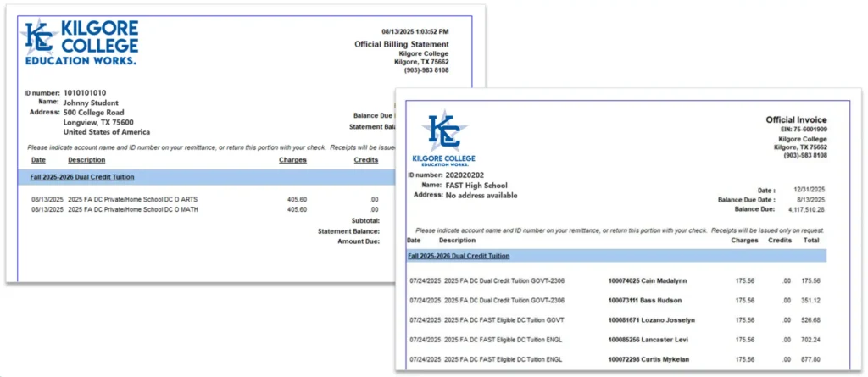This screenshot has height=377, width=868.
Task: Click the 'Description' column header on the billing statement
Action: [x=86, y=160]
